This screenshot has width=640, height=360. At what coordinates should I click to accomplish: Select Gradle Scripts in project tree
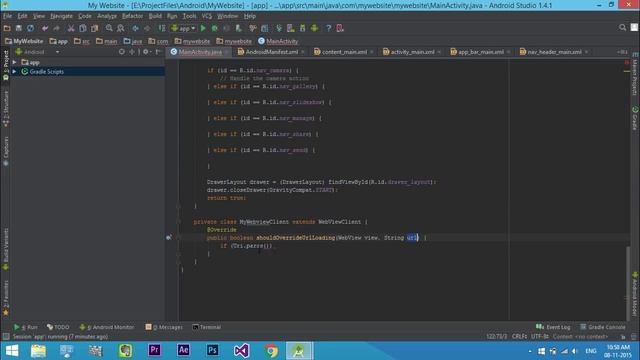pyautogui.click(x=47, y=71)
